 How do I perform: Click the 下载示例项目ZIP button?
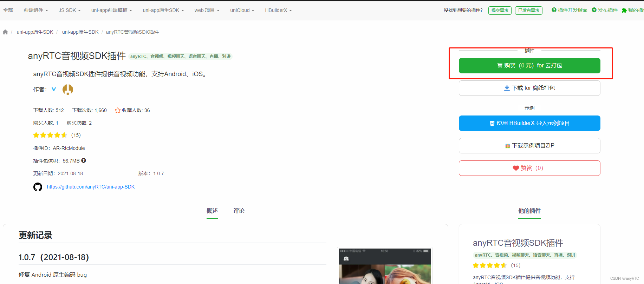[x=529, y=146]
